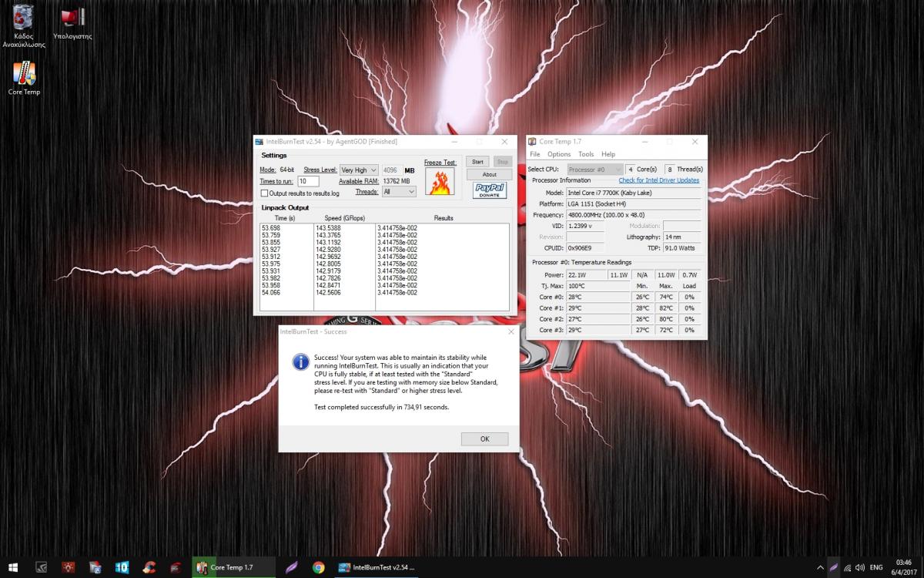Click the purple feather tray icon

coord(833,568)
